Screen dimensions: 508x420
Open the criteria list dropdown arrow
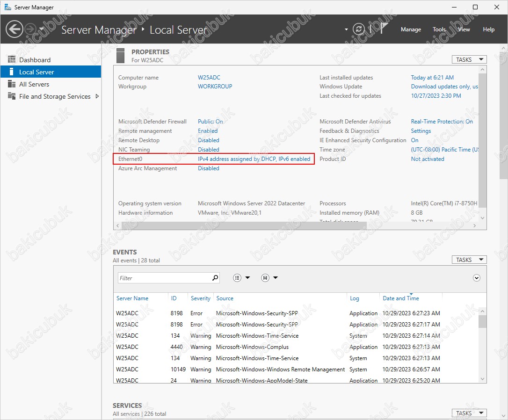(x=247, y=277)
